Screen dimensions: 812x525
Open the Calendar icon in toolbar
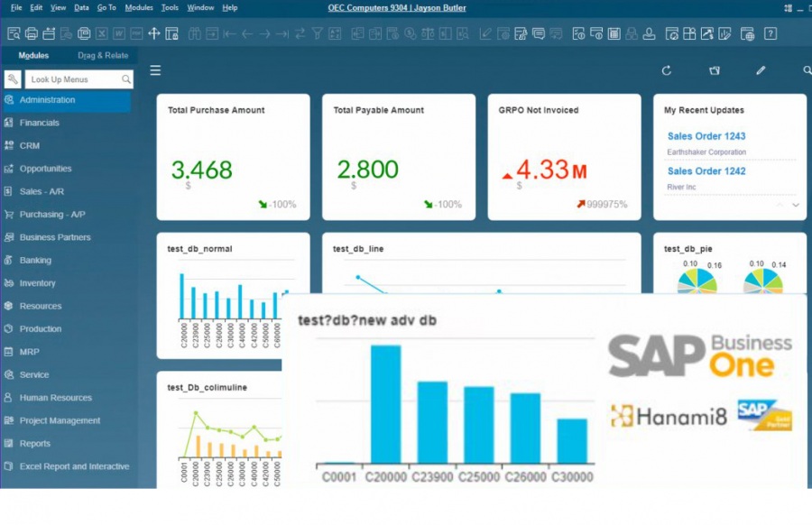point(614,33)
